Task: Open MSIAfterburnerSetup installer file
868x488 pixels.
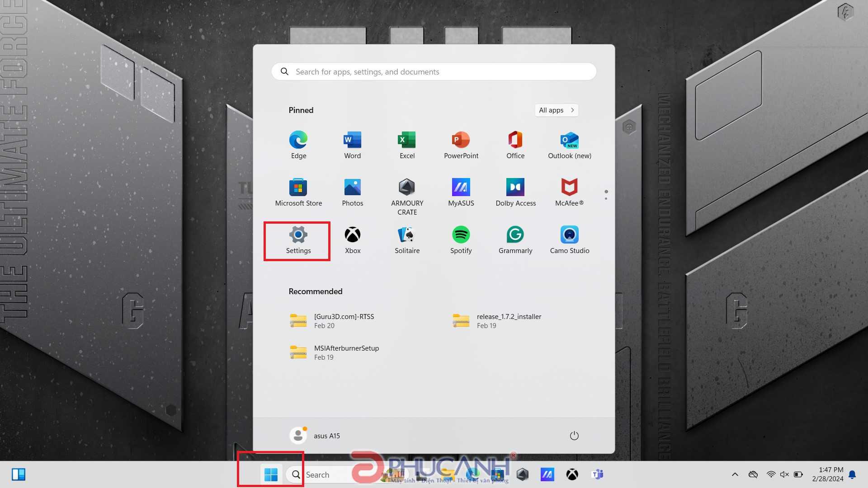Action: (346, 352)
